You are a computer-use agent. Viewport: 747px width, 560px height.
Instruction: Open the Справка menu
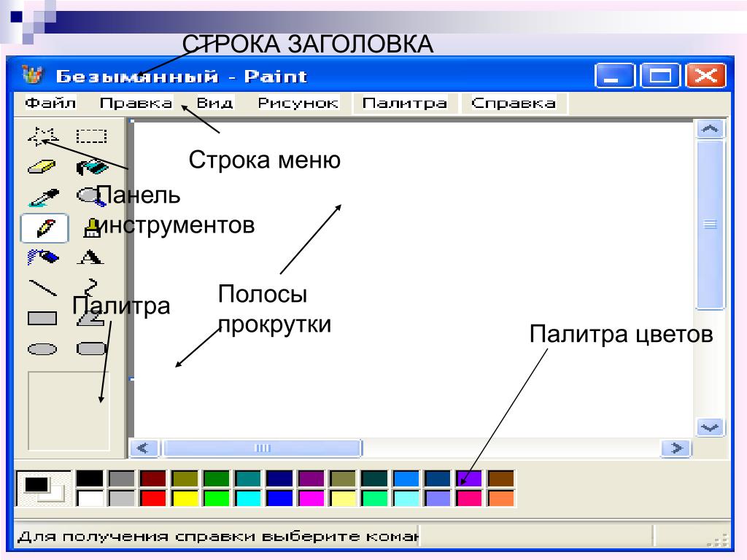(x=514, y=103)
